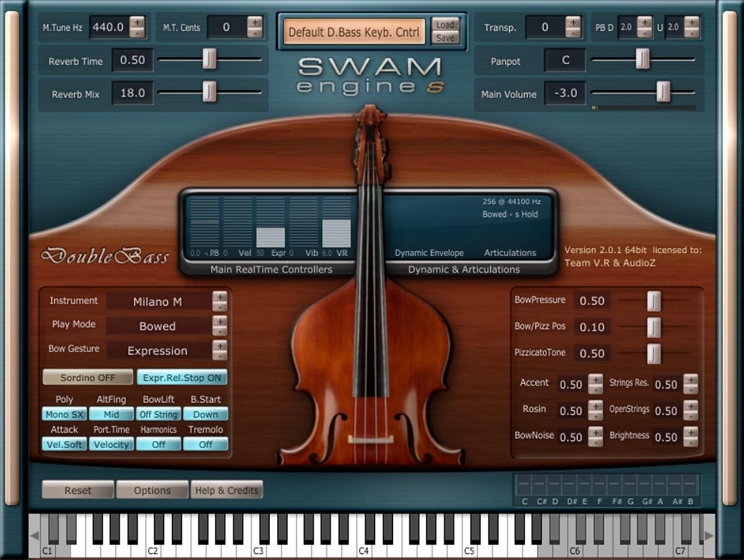
Task: Click the M.Tune Hz 440.0 field
Action: (108, 27)
